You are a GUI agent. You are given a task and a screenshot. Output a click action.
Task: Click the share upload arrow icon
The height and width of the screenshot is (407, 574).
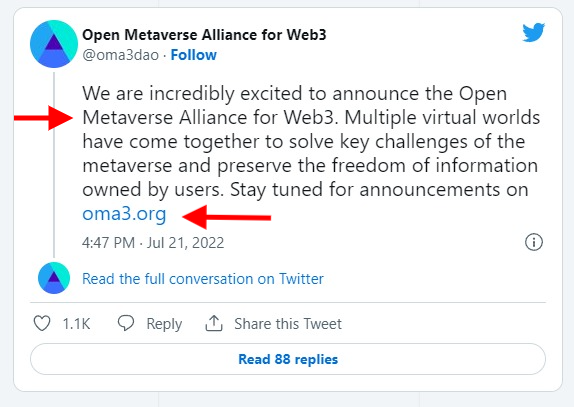coord(214,324)
